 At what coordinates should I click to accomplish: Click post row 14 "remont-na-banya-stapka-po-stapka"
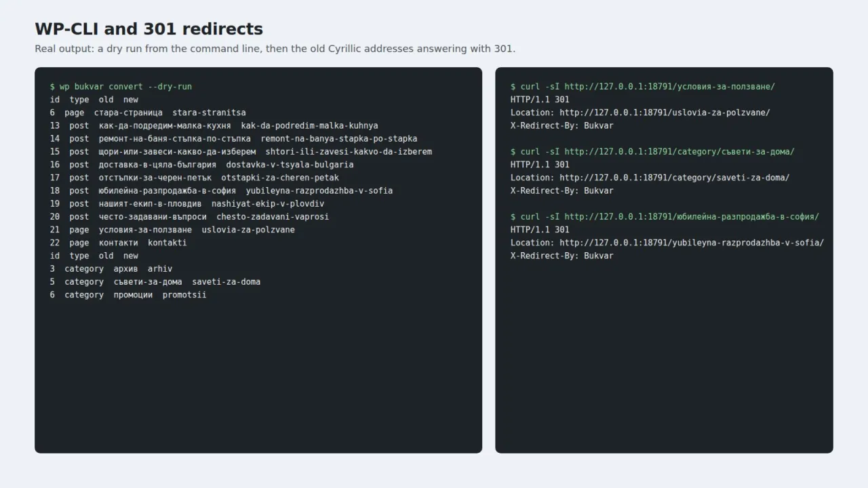coord(233,139)
